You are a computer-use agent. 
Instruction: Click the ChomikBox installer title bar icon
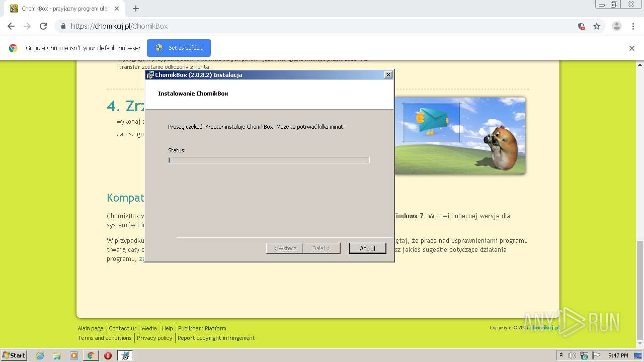(x=150, y=75)
